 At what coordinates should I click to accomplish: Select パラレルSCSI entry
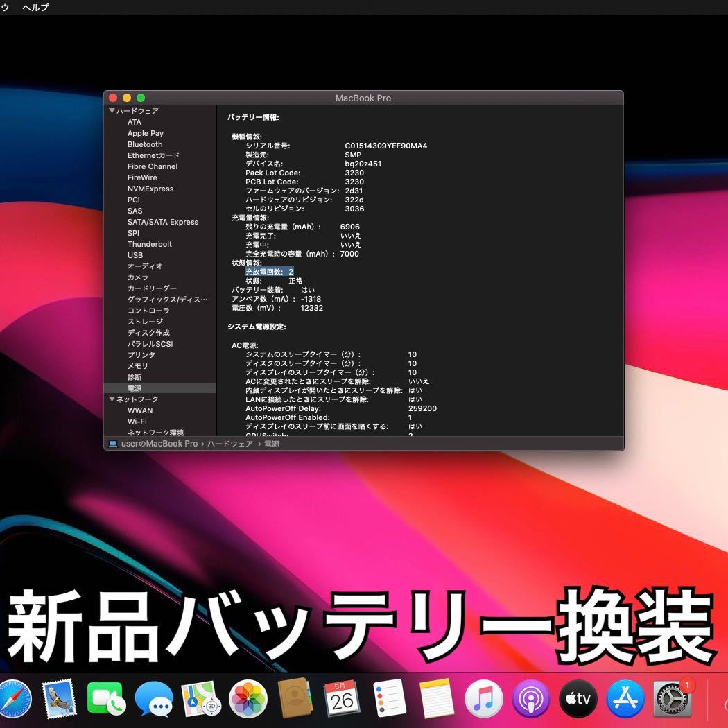pyautogui.click(x=150, y=344)
